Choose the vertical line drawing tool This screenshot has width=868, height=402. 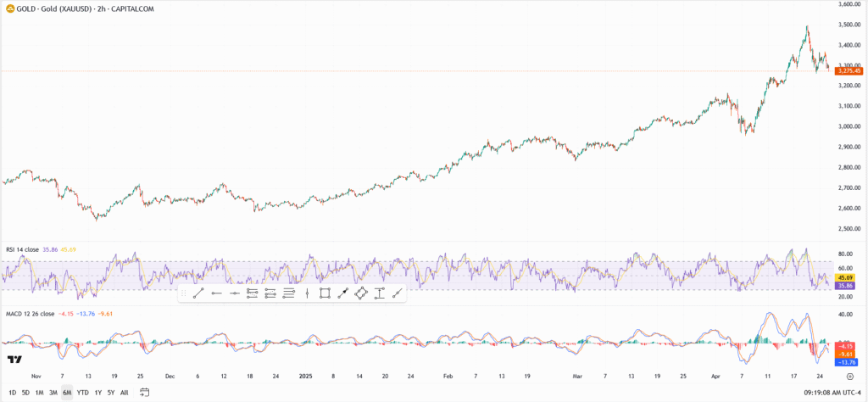(x=307, y=293)
